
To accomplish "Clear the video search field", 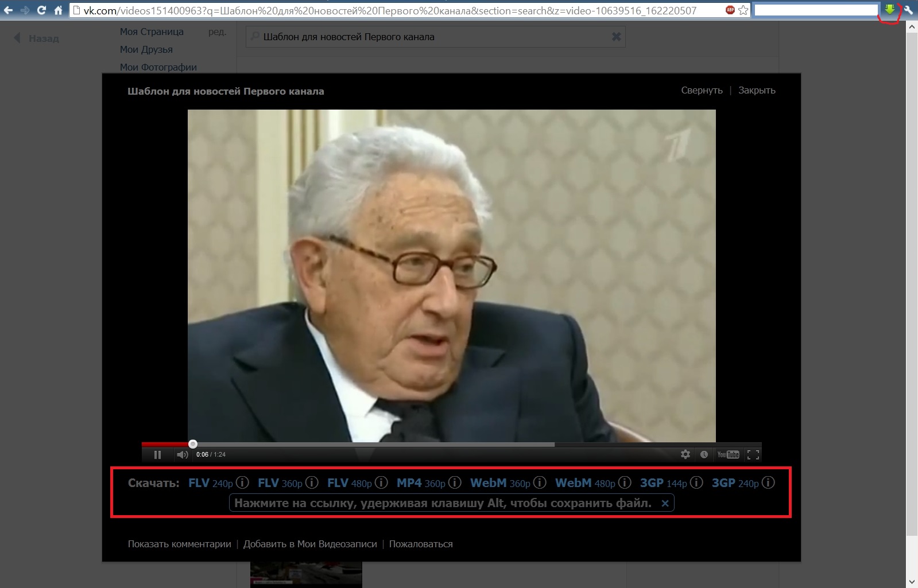I will [616, 37].
